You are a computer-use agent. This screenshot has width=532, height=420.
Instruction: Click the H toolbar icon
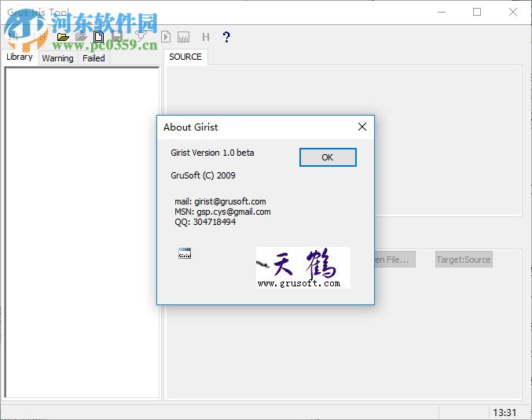tap(206, 37)
